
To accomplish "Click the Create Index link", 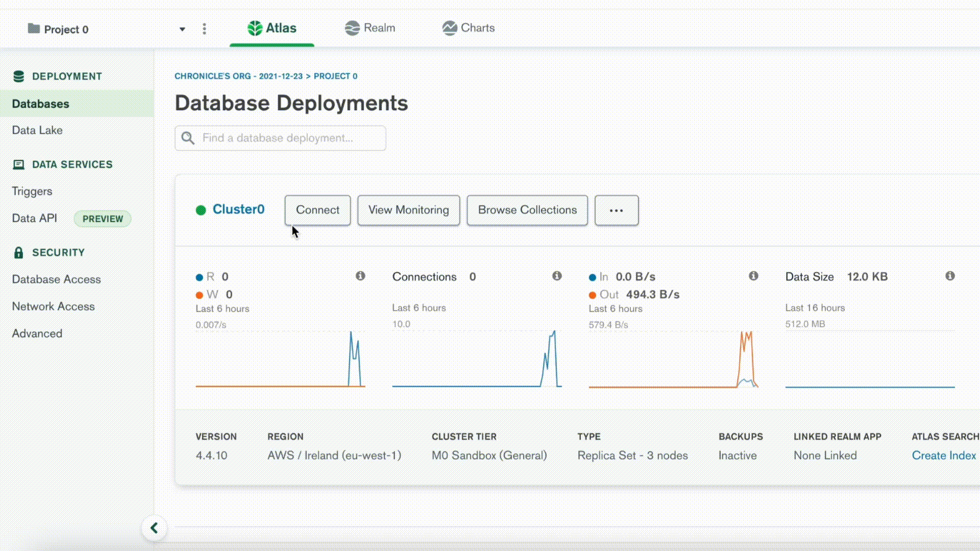I will (944, 456).
